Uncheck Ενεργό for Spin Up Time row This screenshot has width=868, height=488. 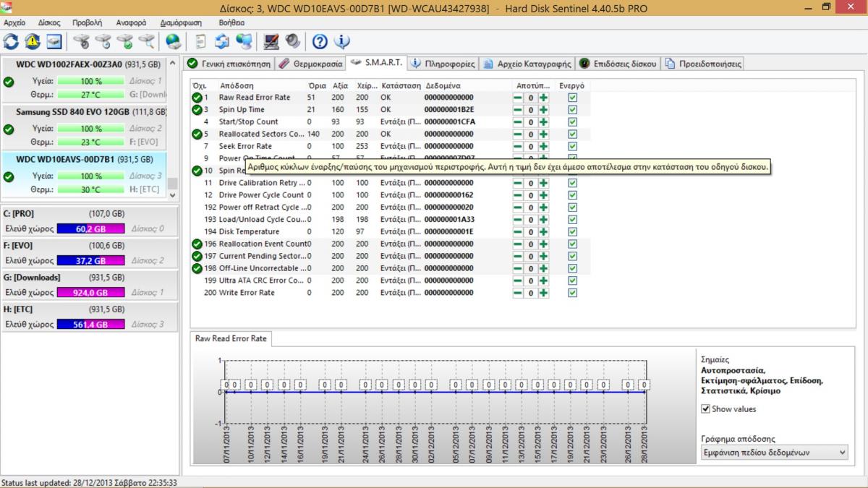pos(573,110)
